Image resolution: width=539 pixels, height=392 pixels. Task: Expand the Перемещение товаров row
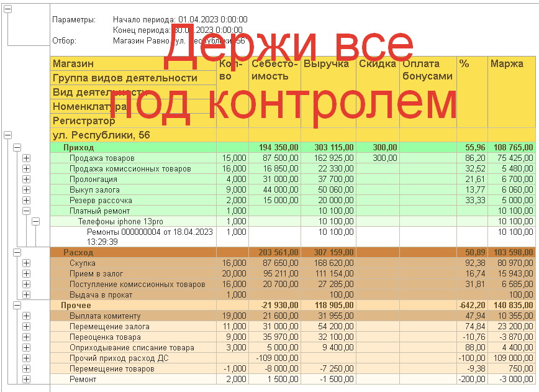[x=26, y=368]
